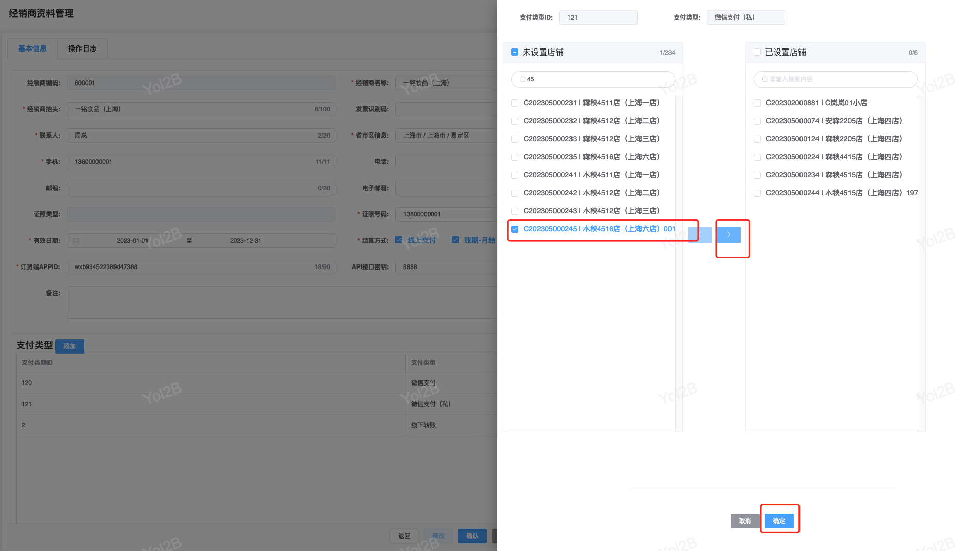This screenshot has height=551, width=980.
Task: Check store C202305000224 森秧4415店
Action: tap(757, 157)
